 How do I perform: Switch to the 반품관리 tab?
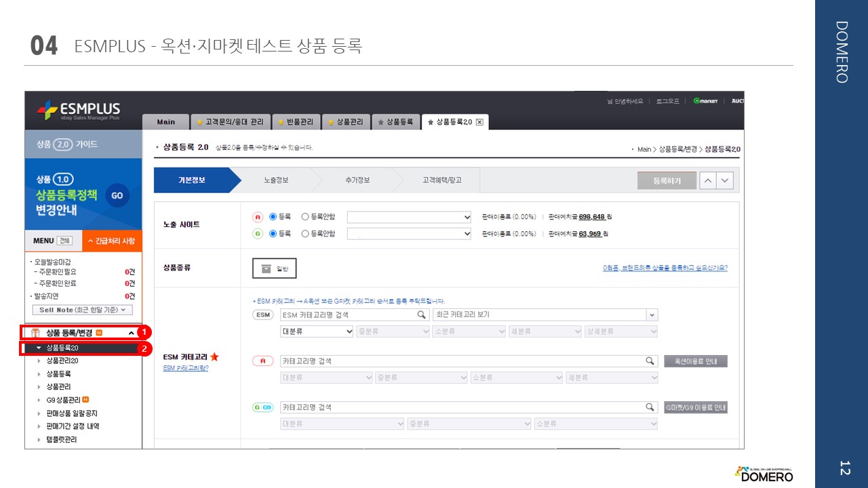coord(296,122)
